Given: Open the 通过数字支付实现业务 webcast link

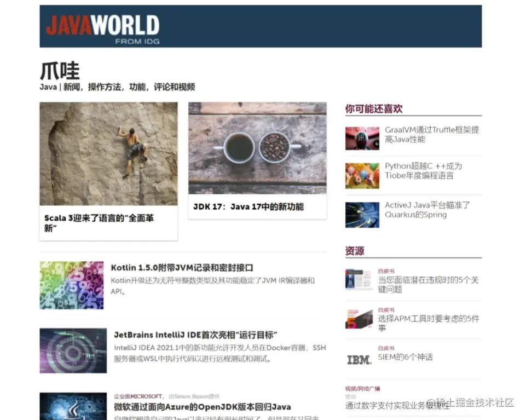Looking at the screenshot, I should click(x=397, y=406).
